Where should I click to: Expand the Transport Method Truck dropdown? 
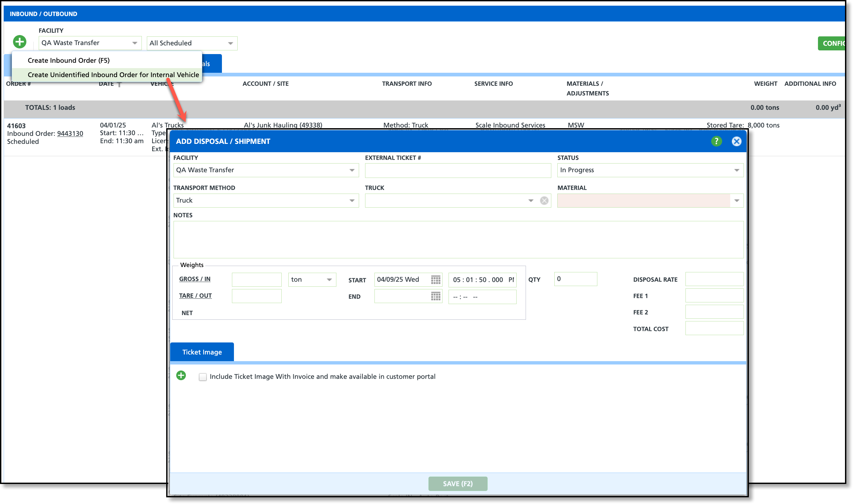click(352, 201)
